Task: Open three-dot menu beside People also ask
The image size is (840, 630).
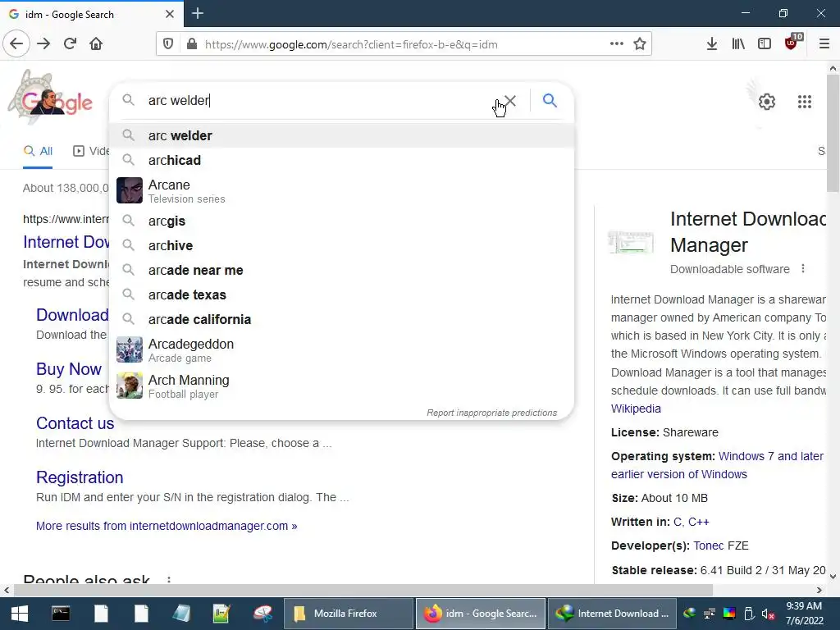Action: (169, 580)
